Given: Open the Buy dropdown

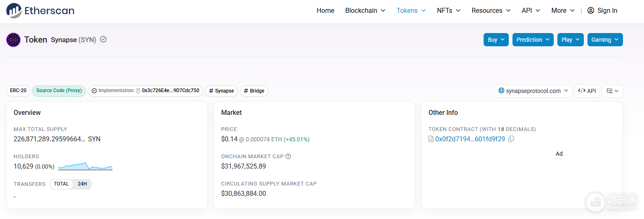Looking at the screenshot, I should coord(496,40).
